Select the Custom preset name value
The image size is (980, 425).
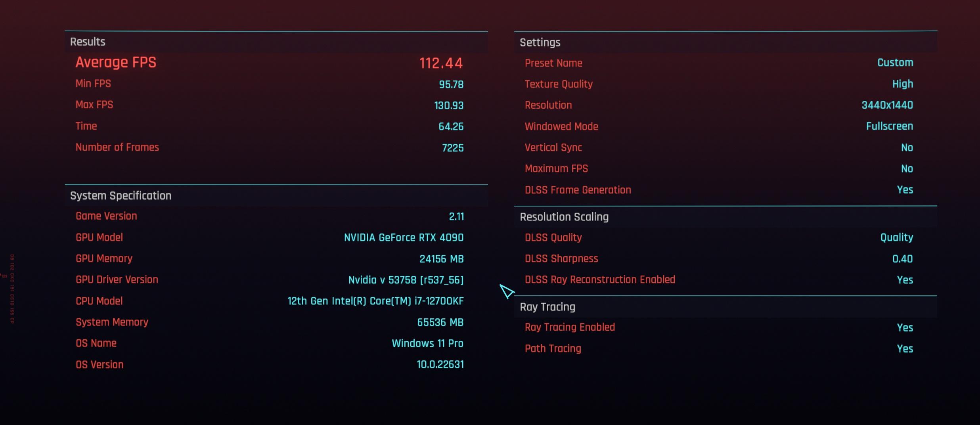pyautogui.click(x=895, y=63)
